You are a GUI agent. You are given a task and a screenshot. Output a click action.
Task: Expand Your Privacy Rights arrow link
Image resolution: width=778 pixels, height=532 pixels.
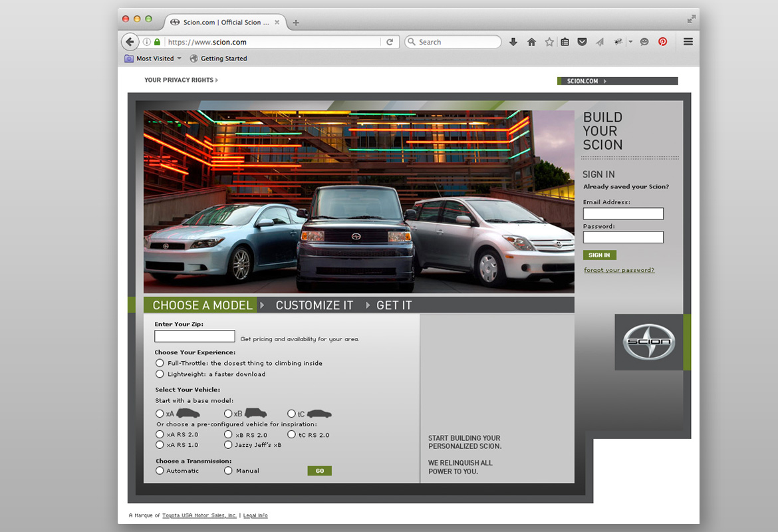pyautogui.click(x=217, y=80)
